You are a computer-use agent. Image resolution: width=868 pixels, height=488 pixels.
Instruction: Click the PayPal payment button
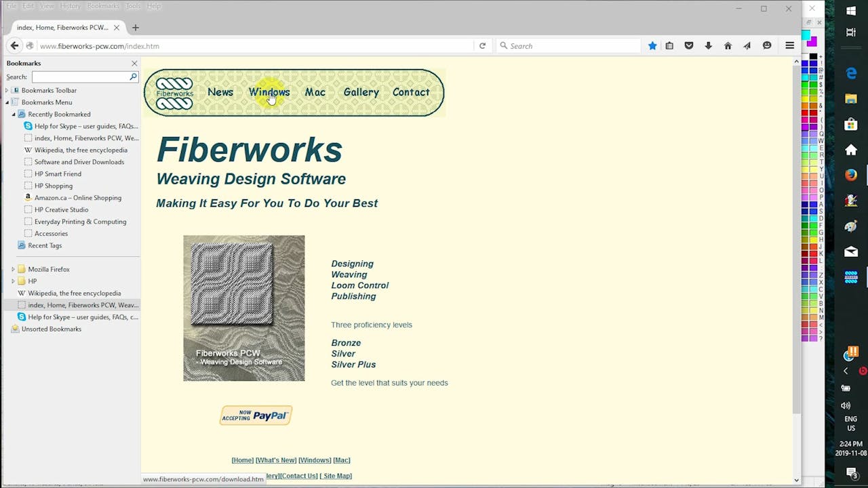click(256, 415)
